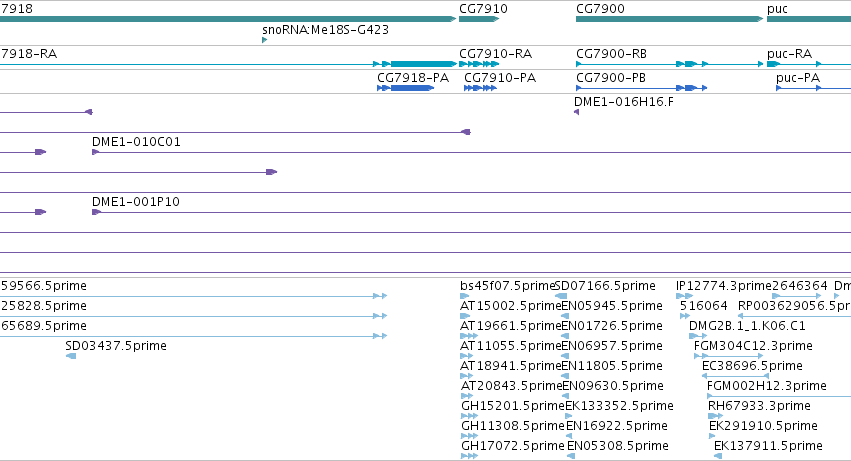
Task: Click the EN16922.5prime EST label
Action: point(617,426)
